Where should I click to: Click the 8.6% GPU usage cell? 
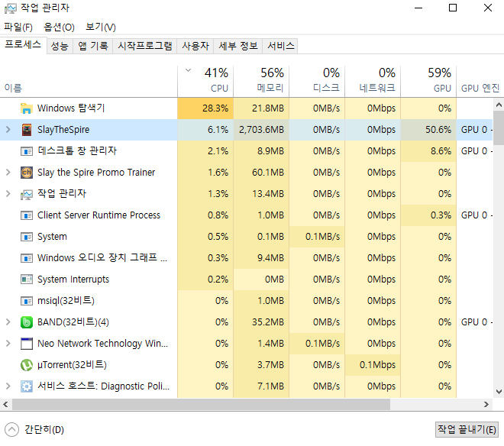point(428,151)
